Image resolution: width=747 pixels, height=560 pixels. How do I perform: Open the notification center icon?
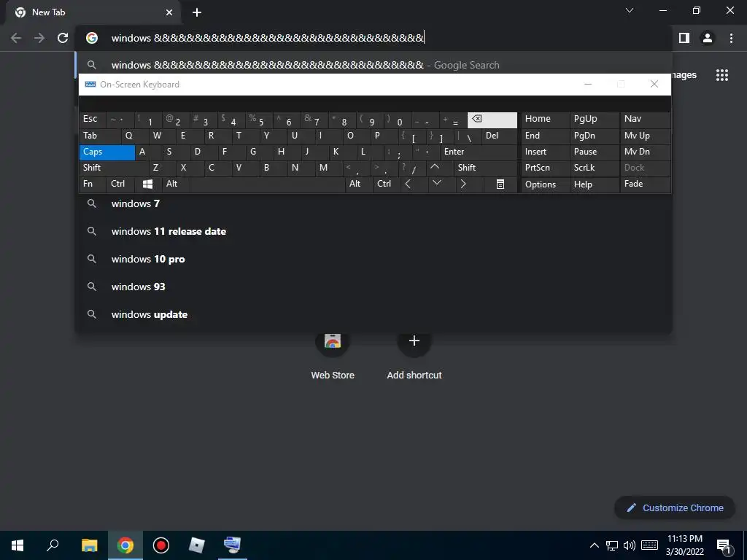(x=724, y=546)
